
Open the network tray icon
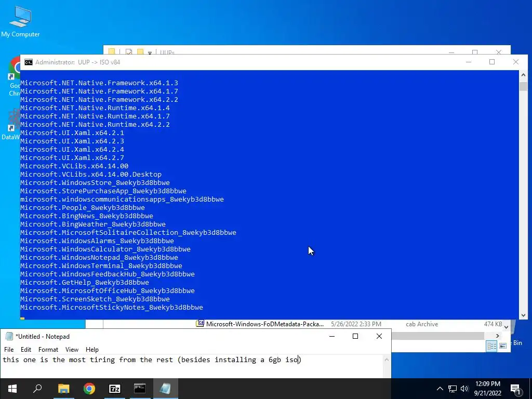[x=453, y=389]
